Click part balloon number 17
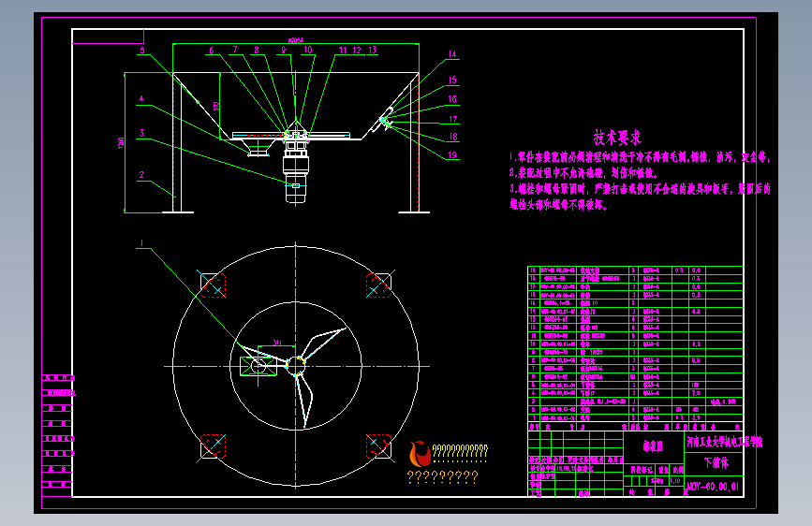This screenshot has height=526, width=812. pyautogui.click(x=453, y=119)
